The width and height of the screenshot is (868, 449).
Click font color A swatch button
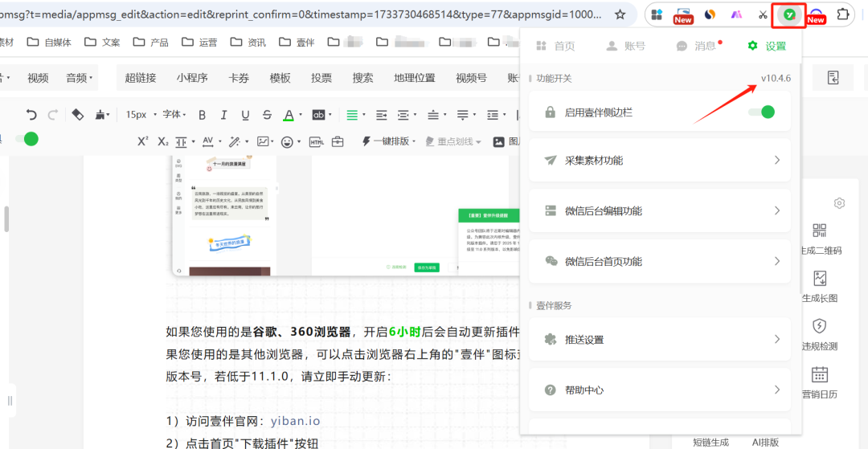pyautogui.click(x=289, y=115)
